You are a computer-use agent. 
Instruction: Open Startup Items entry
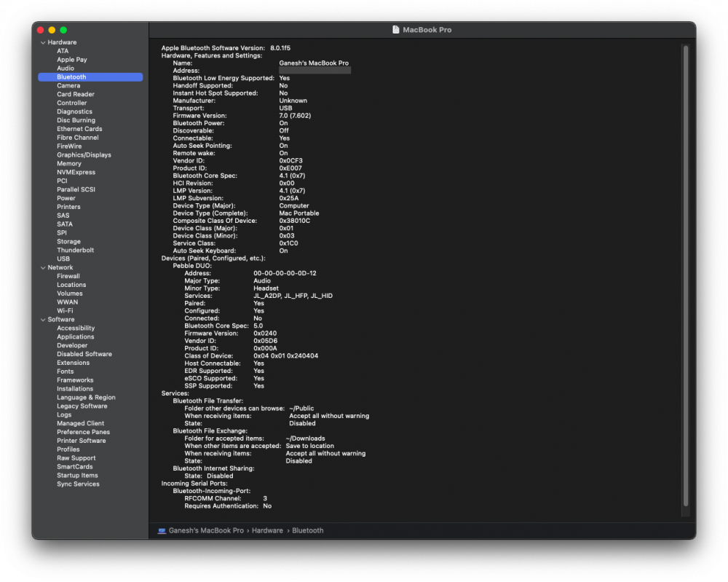point(78,476)
